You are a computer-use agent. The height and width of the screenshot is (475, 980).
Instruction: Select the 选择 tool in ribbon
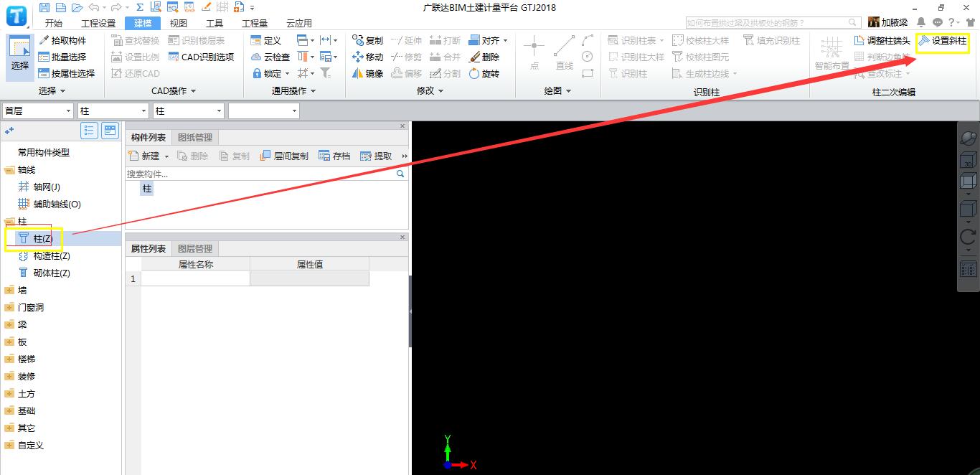point(20,56)
